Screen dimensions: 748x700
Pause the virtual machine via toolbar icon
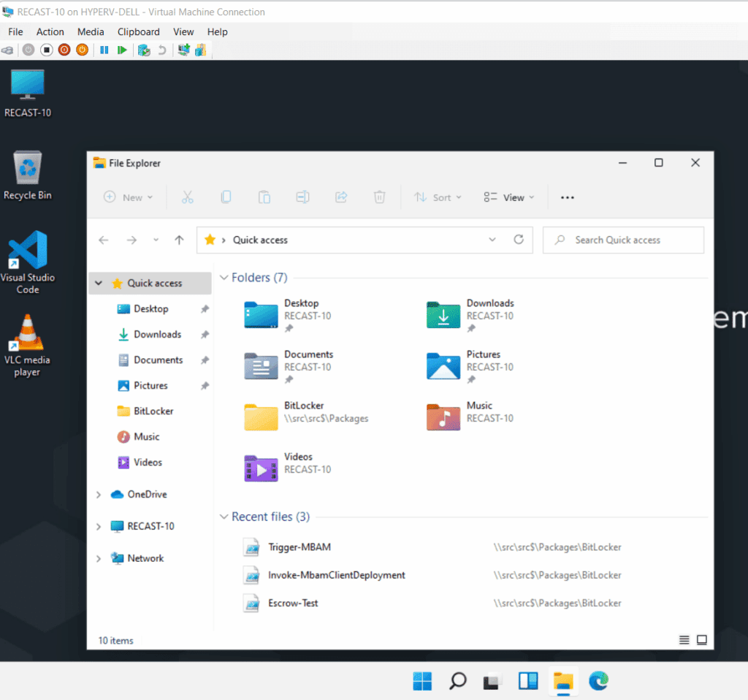point(104,50)
